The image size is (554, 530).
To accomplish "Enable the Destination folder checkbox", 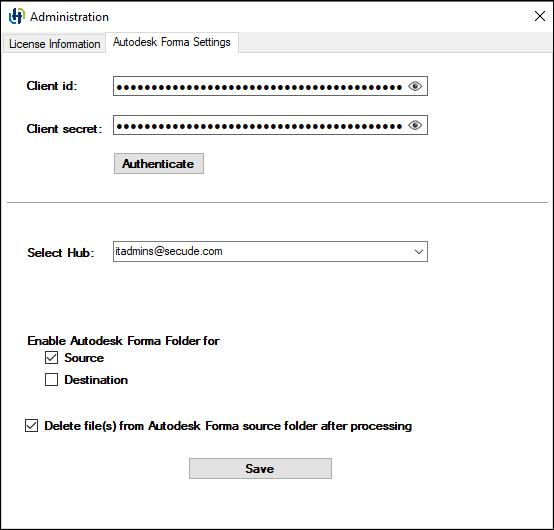I will 51,380.
